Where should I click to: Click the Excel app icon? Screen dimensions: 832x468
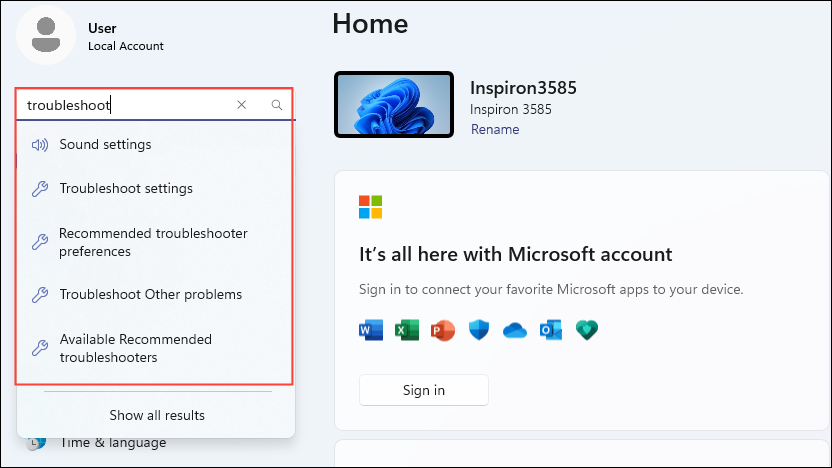407,330
